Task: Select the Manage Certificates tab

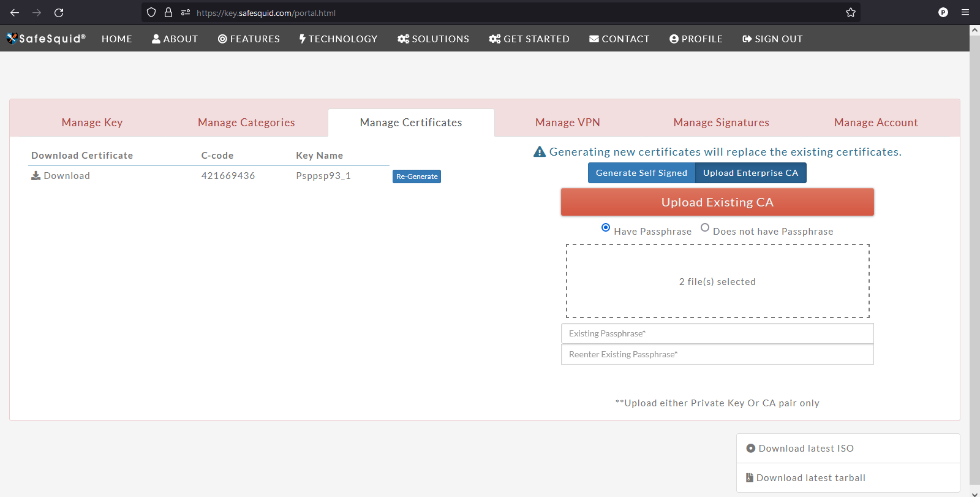Action: [x=411, y=123]
